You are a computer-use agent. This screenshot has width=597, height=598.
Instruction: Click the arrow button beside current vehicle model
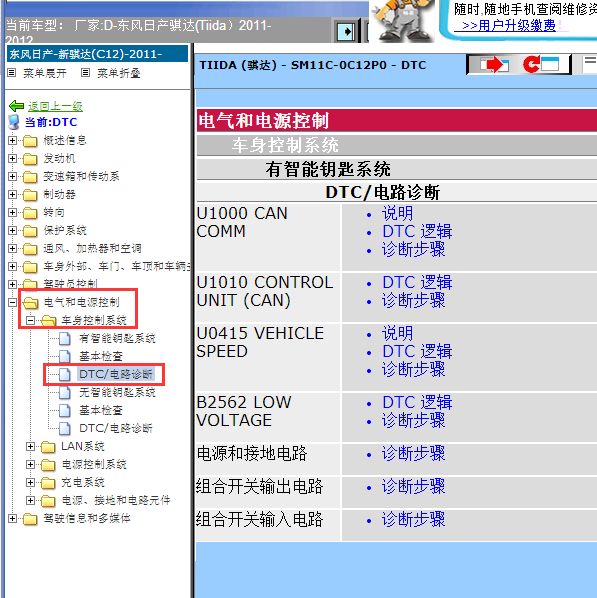pos(346,31)
